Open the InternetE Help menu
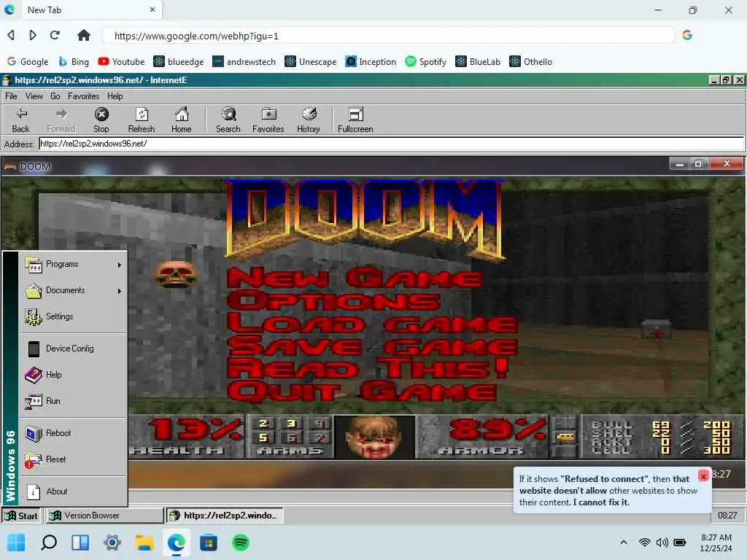Viewport: 747px width, 560px height. [115, 96]
